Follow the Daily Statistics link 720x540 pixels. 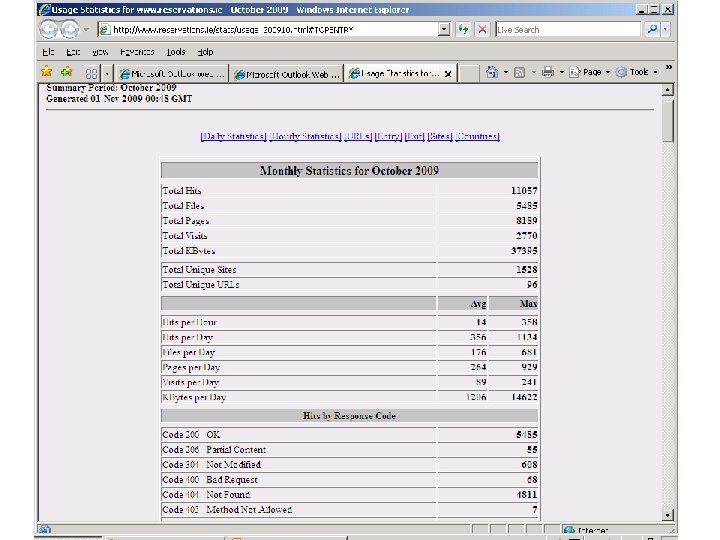coord(233,136)
